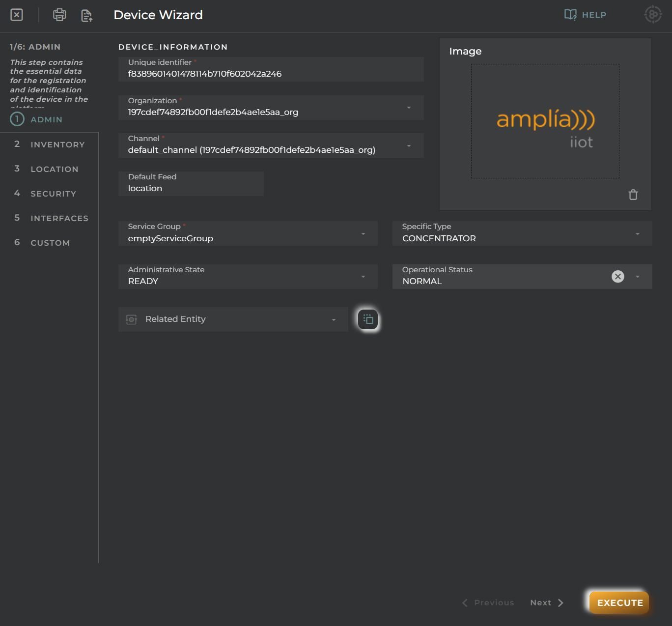Click the step 1 circle icon for Admin

[x=17, y=119]
